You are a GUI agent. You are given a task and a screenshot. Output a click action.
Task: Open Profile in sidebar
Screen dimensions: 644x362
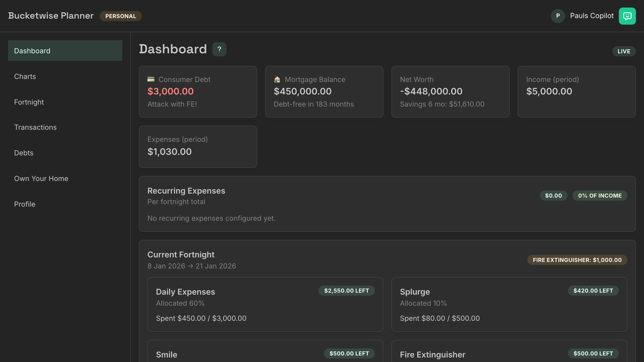65,204
